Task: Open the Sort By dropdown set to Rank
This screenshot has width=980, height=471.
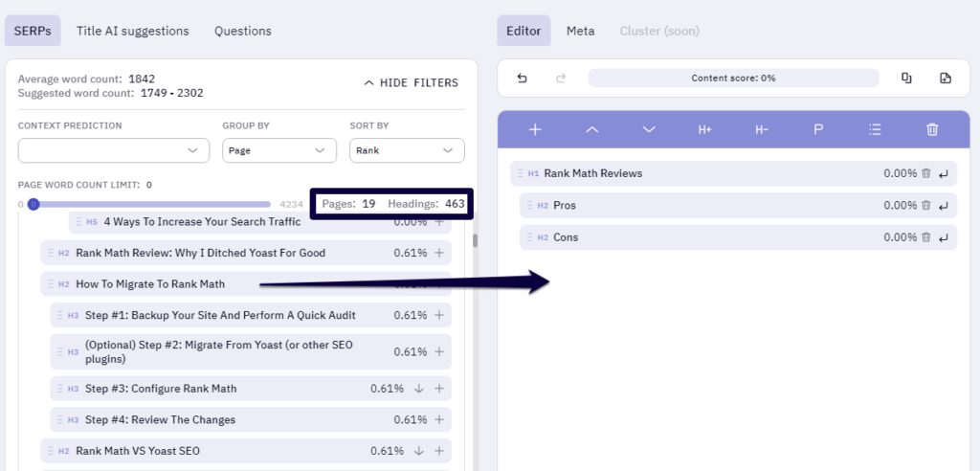Action: point(407,150)
